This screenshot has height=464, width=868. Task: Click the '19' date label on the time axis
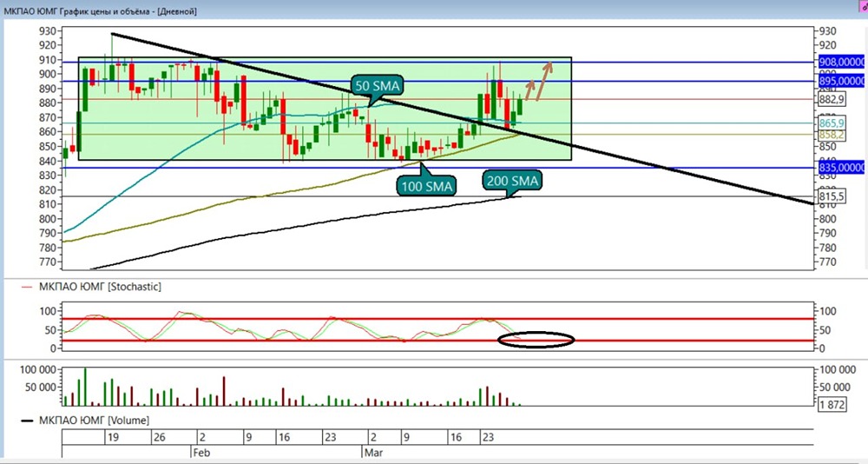click(113, 437)
